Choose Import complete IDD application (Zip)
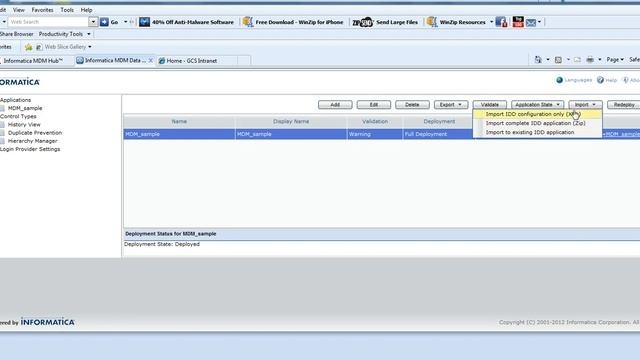This screenshot has height=360, width=640. [538, 123]
